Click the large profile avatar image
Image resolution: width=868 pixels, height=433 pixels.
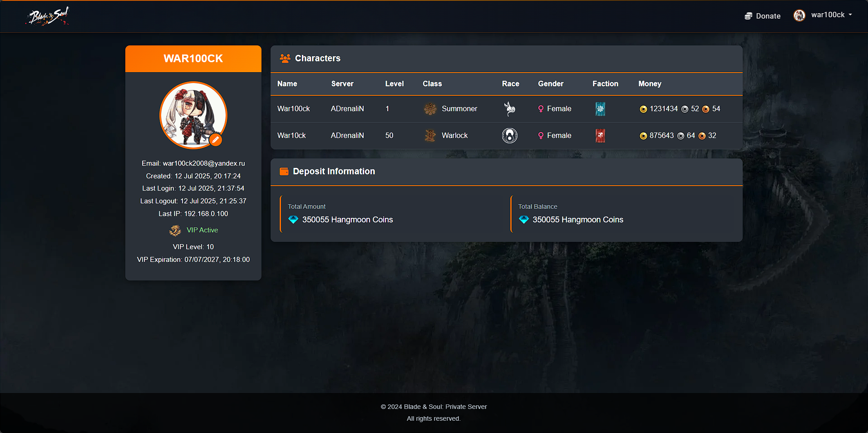193,115
